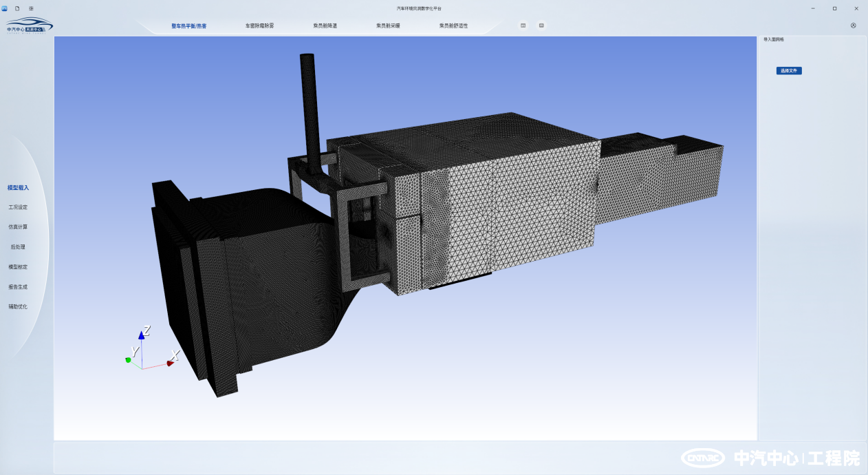Switch to 车窗除霜除雾 tab
868x475 pixels.
[259, 26]
